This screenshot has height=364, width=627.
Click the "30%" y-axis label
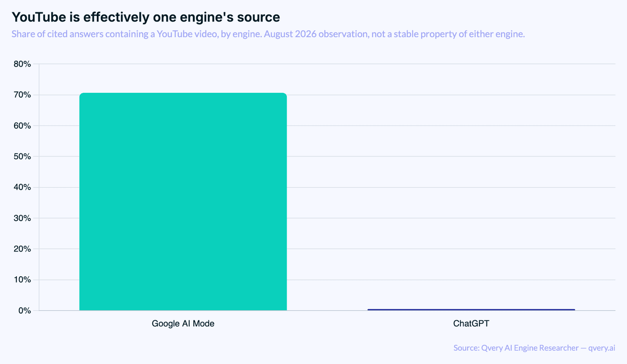click(x=22, y=218)
